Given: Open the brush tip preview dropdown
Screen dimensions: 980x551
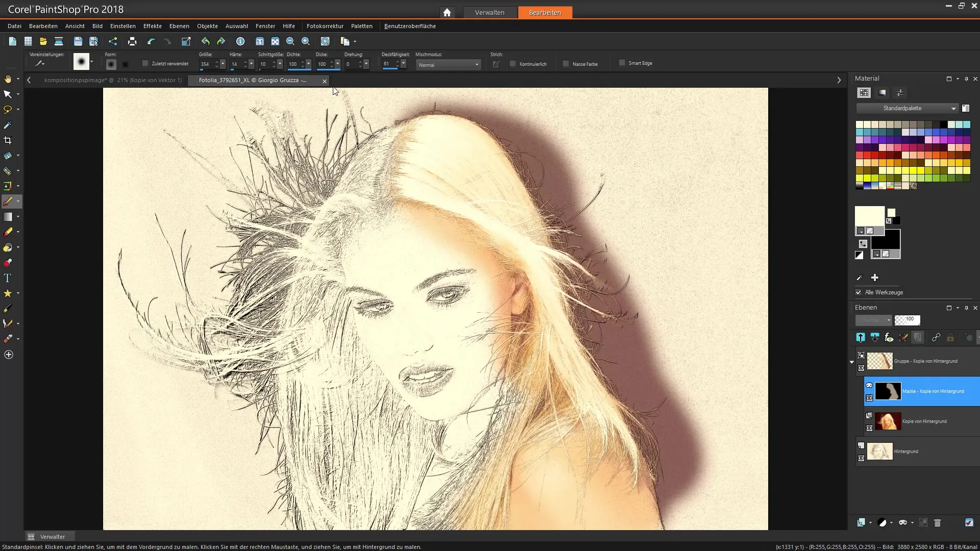Looking at the screenshot, I should [91, 62].
